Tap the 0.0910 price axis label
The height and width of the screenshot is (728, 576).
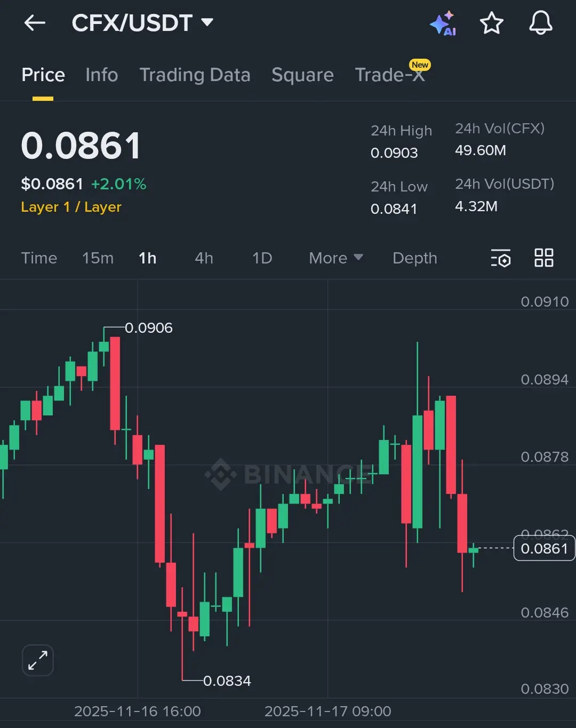[x=545, y=302]
